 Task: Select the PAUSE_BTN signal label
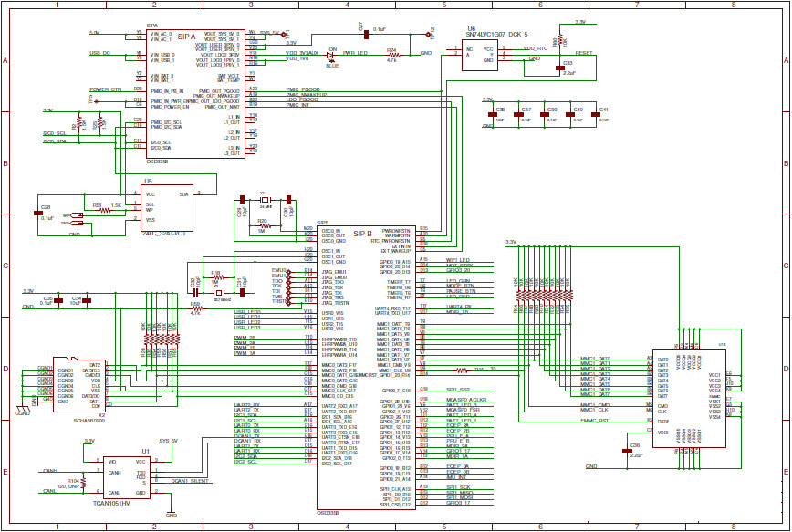click(463, 291)
